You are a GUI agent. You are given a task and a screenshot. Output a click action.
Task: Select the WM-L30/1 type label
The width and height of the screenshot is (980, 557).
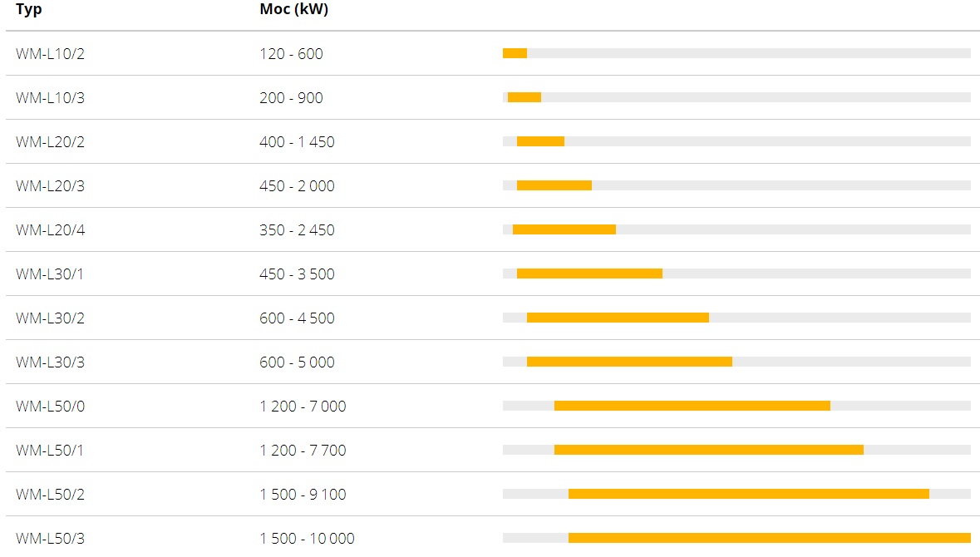coord(49,274)
